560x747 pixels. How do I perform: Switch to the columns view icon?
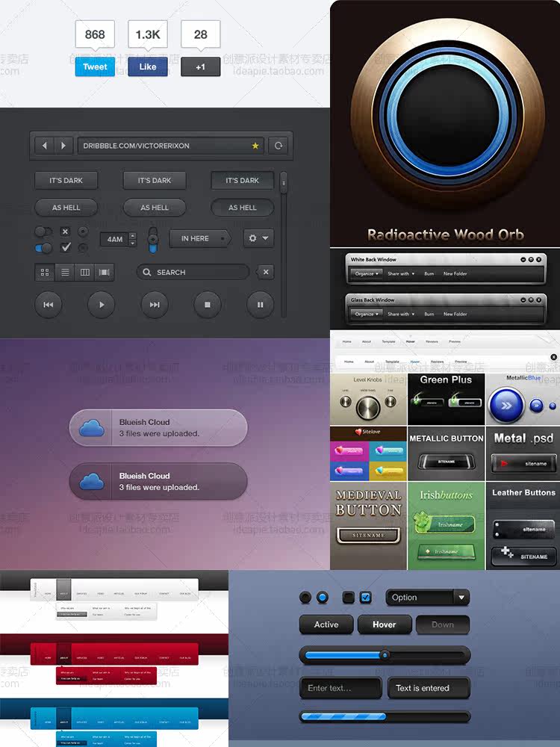click(85, 273)
